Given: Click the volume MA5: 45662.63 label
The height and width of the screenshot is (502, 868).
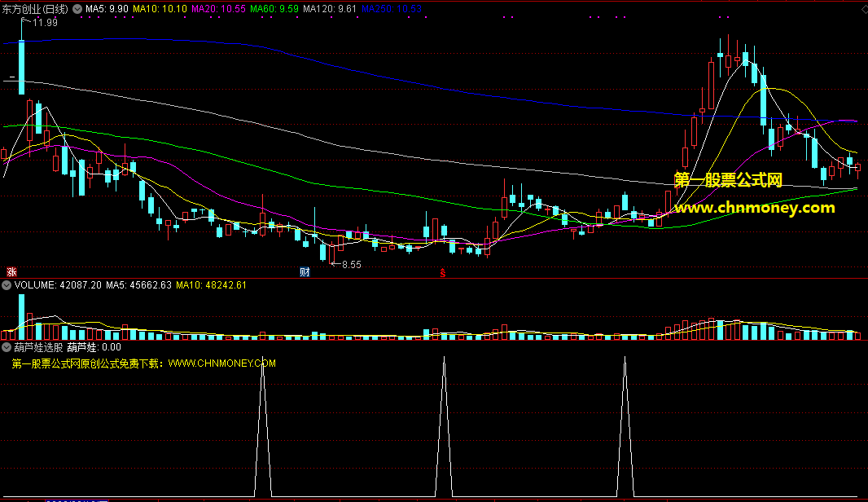Looking at the screenshot, I should [x=138, y=285].
